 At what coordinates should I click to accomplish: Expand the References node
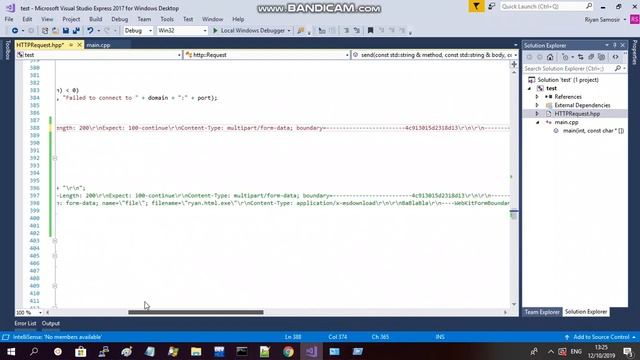tap(537, 97)
